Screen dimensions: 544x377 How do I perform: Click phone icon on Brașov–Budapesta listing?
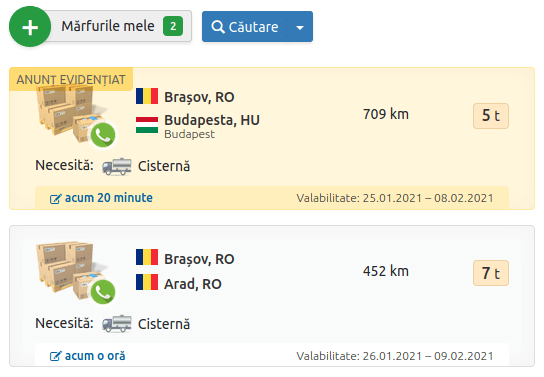pos(103,135)
